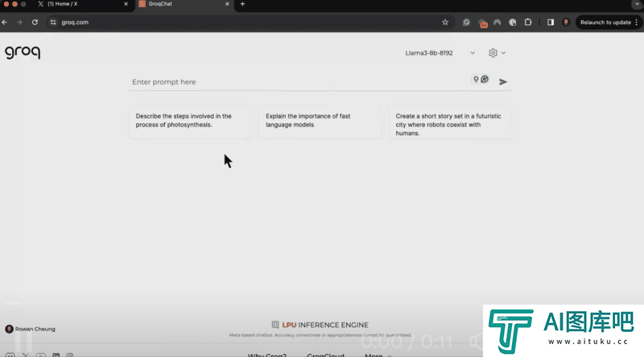Viewport: 644px width, 357px height.
Task: View site information icon in address bar
Action: tap(53, 23)
